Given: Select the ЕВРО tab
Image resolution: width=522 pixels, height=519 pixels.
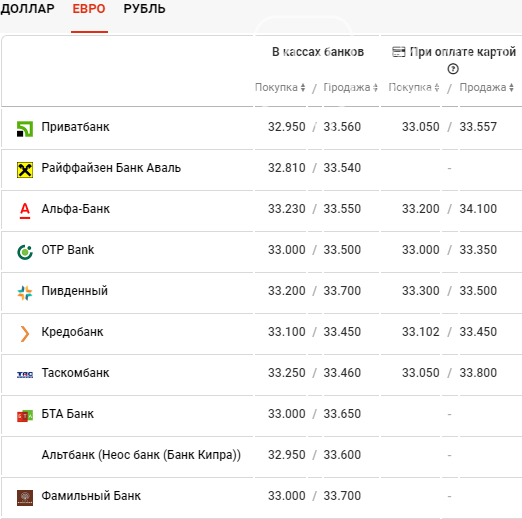Looking at the screenshot, I should [x=89, y=9].
